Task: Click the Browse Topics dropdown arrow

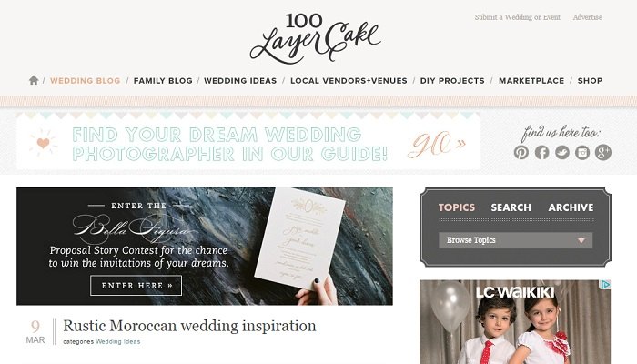Action: pyautogui.click(x=581, y=240)
